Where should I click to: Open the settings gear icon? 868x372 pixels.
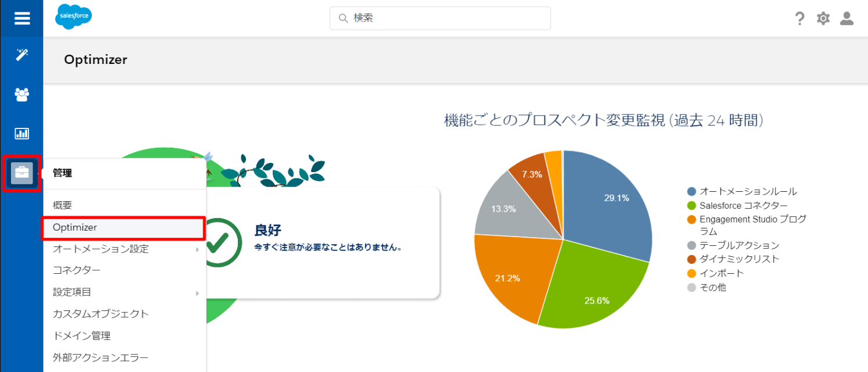pos(823,19)
